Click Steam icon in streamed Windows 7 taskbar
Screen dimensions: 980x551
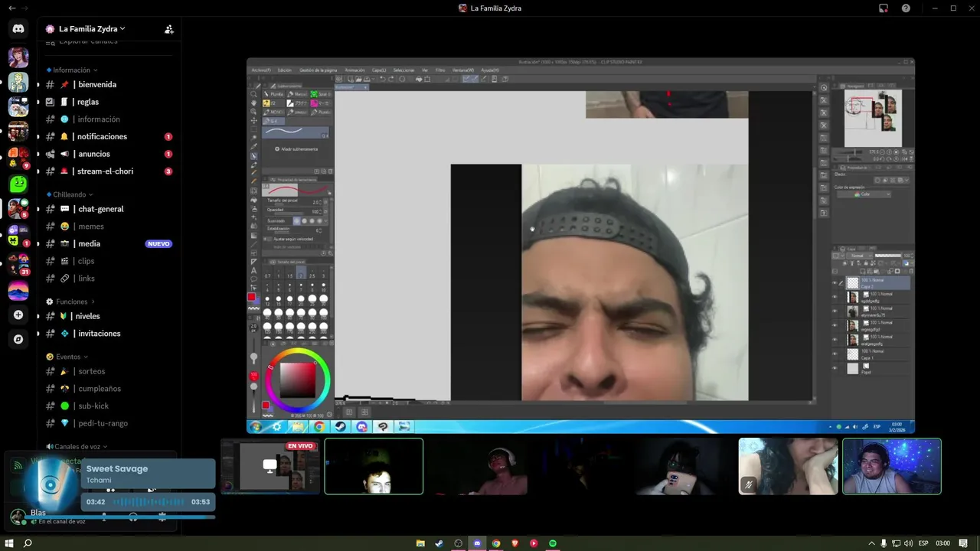click(341, 427)
